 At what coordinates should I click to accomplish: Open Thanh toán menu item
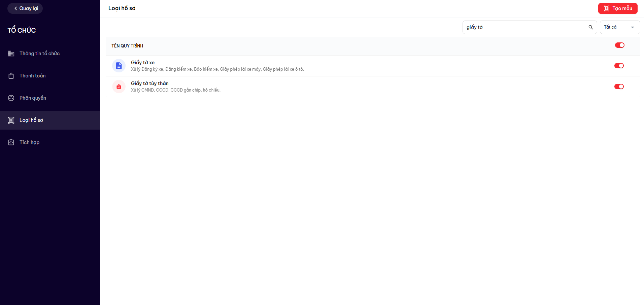(x=50, y=76)
